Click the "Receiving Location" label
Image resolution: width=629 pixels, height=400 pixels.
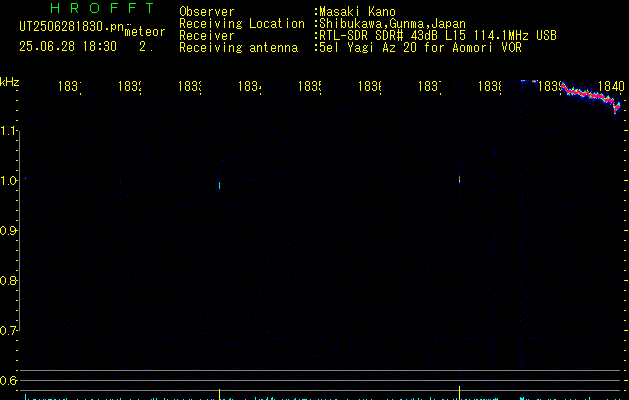[242, 24]
